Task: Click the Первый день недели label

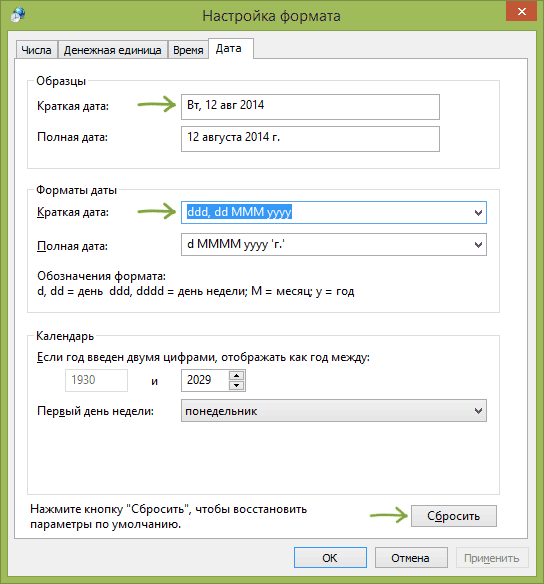Action: click(95, 411)
